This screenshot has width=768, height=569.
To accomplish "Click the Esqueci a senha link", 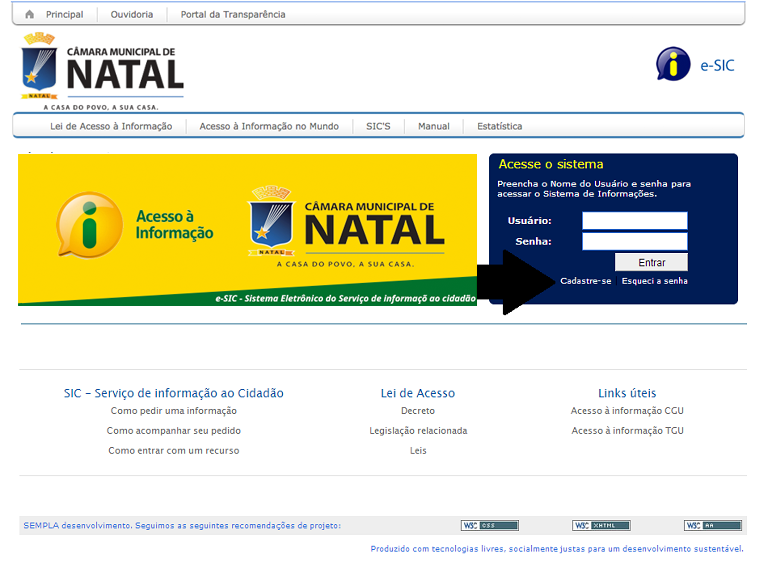I will click(654, 281).
